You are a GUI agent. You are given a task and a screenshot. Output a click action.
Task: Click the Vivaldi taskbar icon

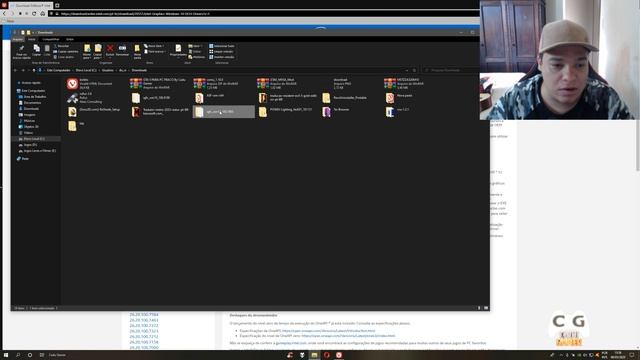pyautogui.click(x=339, y=355)
